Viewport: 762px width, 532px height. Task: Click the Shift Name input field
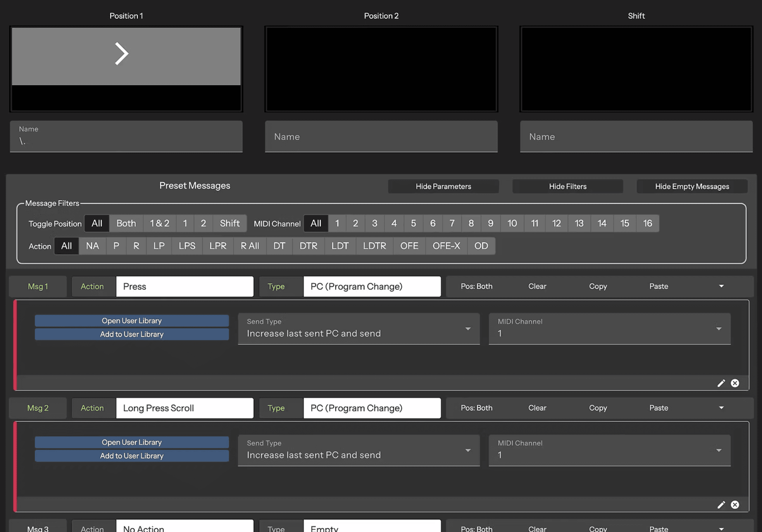[x=636, y=137]
